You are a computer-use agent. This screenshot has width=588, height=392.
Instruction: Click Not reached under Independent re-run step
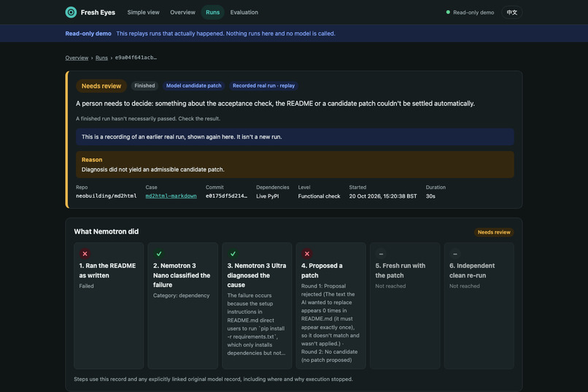point(464,286)
